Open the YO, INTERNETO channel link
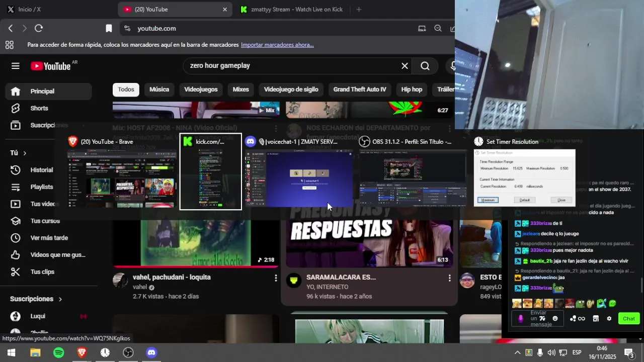 coord(327,287)
